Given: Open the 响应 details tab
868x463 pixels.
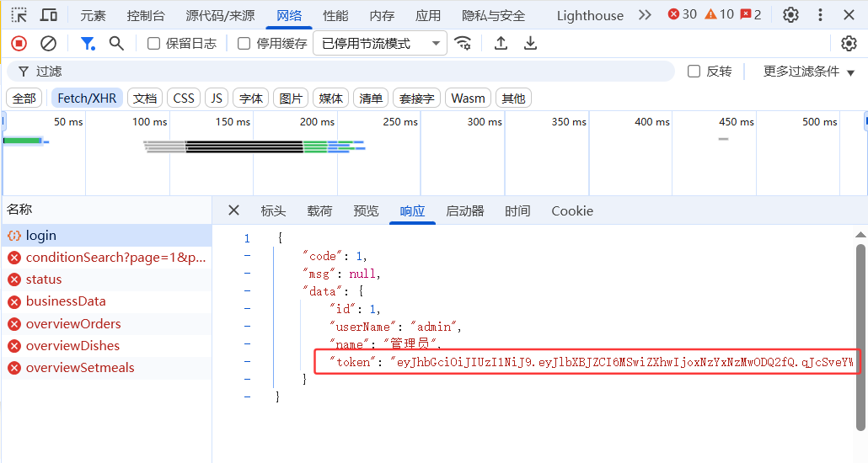Looking at the screenshot, I should coord(412,210).
